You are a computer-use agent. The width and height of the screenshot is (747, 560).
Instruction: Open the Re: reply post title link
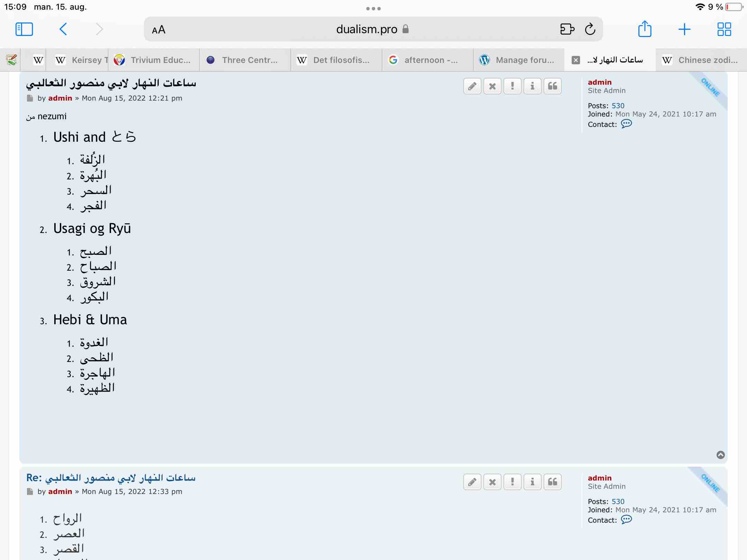(111, 478)
